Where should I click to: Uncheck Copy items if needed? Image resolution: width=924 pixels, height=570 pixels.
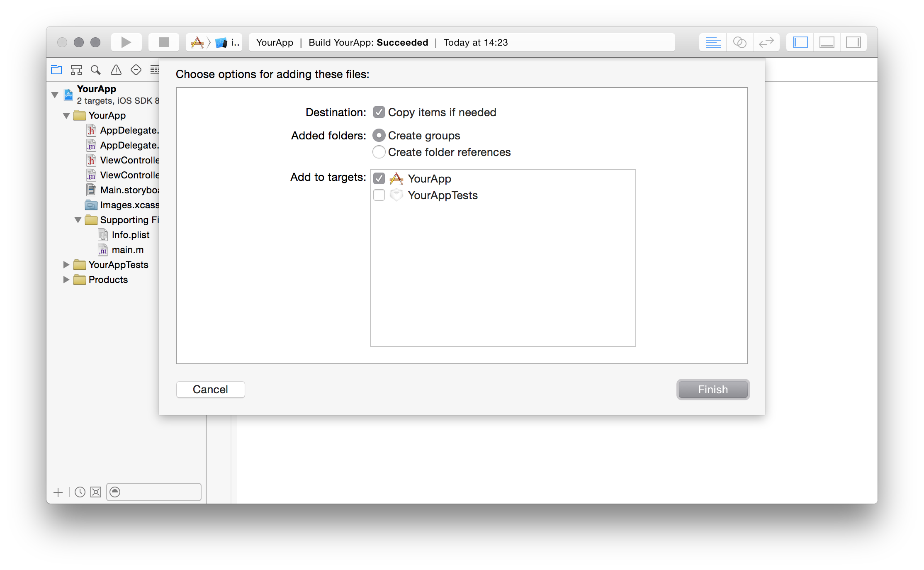point(379,112)
